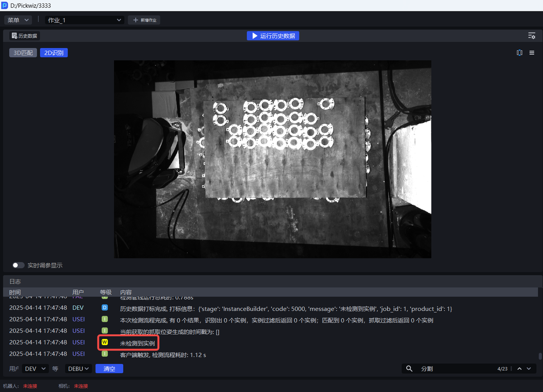Jump to next search result arrow
The width and height of the screenshot is (543, 392).
(529, 369)
